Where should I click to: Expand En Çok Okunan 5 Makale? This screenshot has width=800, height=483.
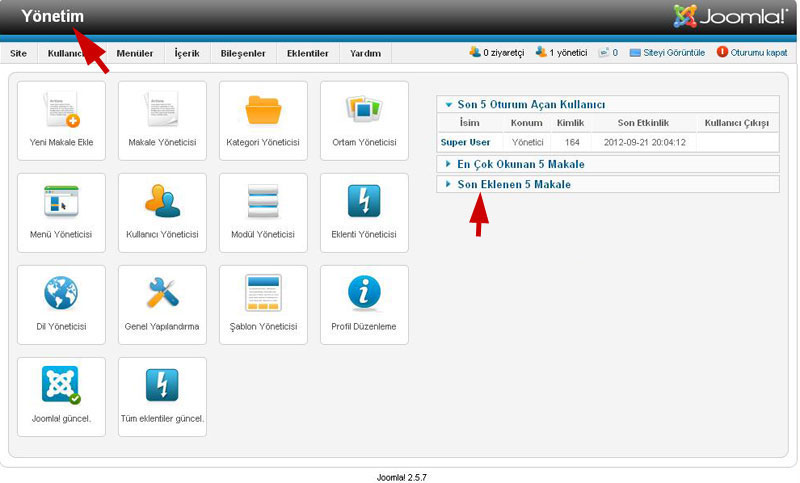(520, 164)
